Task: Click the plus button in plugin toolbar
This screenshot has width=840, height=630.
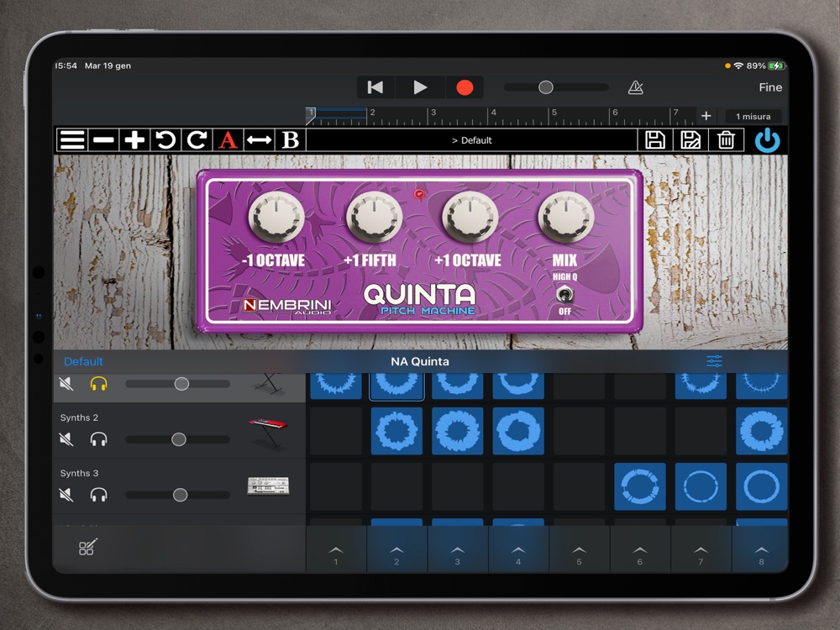Action: click(134, 140)
